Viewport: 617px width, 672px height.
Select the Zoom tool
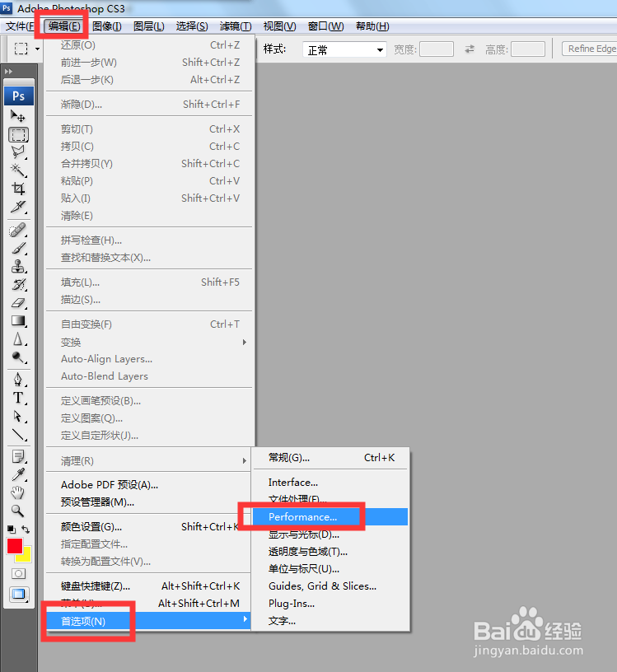coord(18,511)
